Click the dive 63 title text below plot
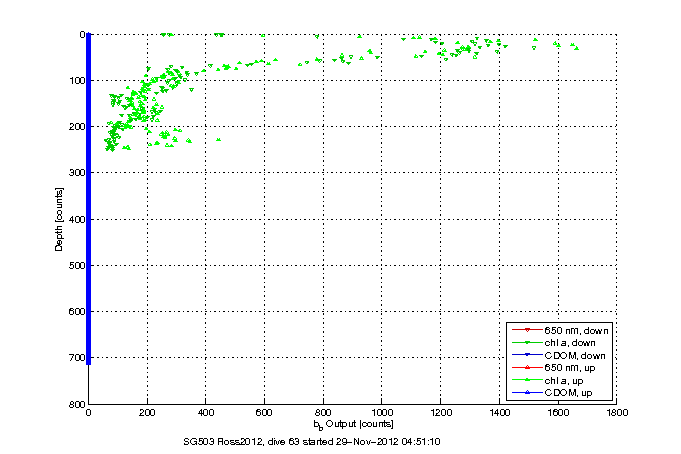Viewport: 681px width, 454px height. tap(312, 442)
